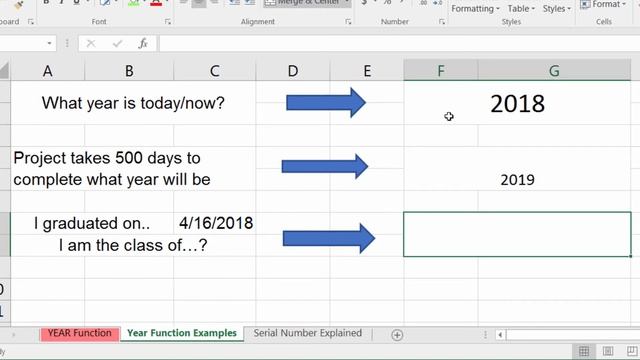Viewport: 640px width, 360px height.
Task: Select column D header
Action: (x=293, y=71)
